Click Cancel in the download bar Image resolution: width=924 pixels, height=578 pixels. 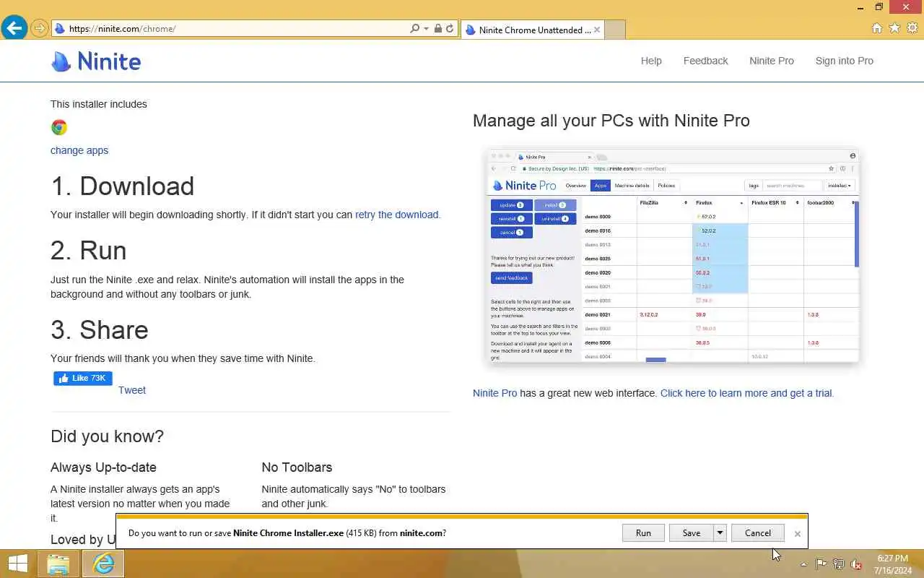pyautogui.click(x=757, y=533)
